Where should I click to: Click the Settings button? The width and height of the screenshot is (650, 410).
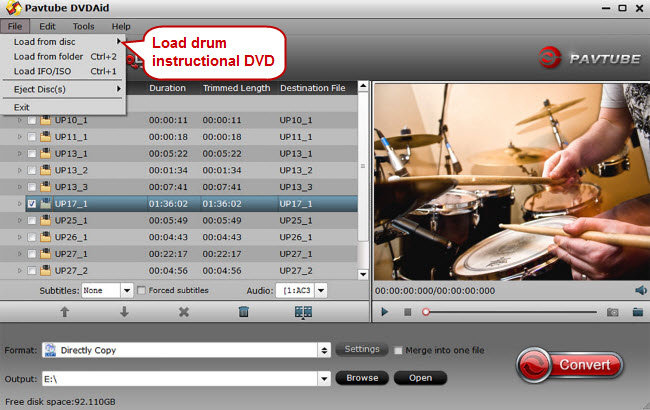pyautogui.click(x=361, y=349)
